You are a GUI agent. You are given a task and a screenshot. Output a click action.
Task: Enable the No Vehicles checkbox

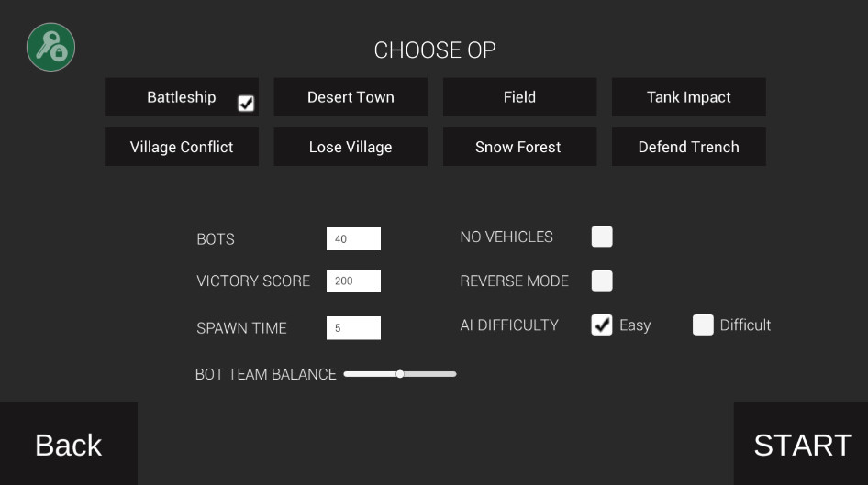point(602,237)
